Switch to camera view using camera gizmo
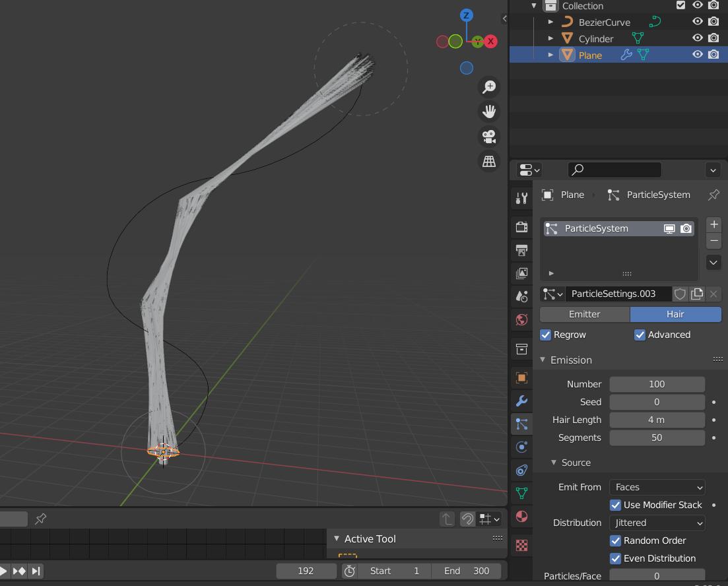Viewport: 728px width, 586px height. click(488, 137)
